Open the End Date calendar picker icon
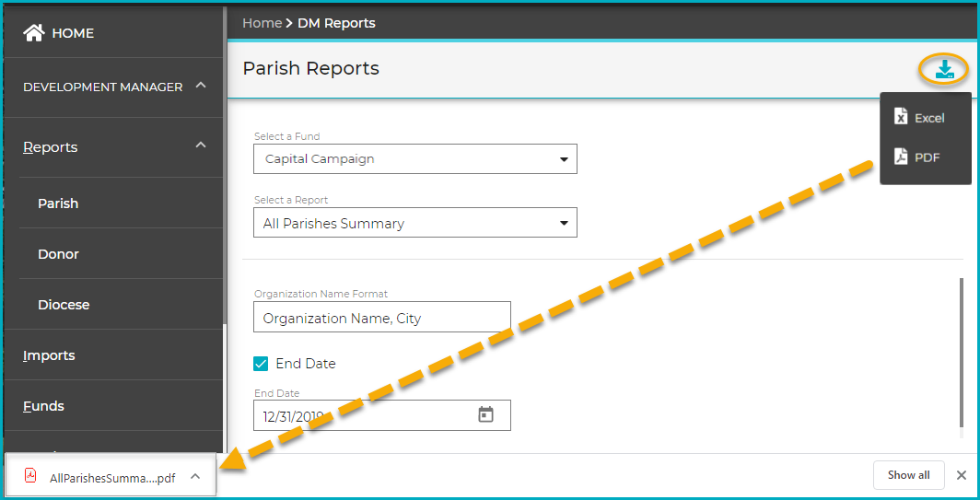Image resolution: width=980 pixels, height=500 pixels. coord(485,414)
